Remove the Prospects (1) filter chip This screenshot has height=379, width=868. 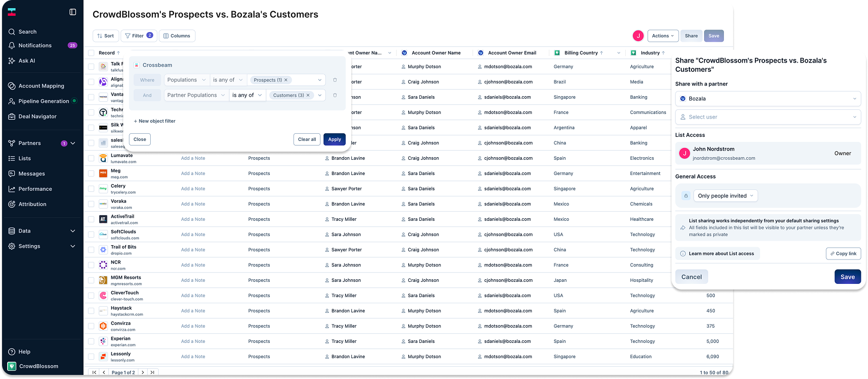(x=286, y=80)
